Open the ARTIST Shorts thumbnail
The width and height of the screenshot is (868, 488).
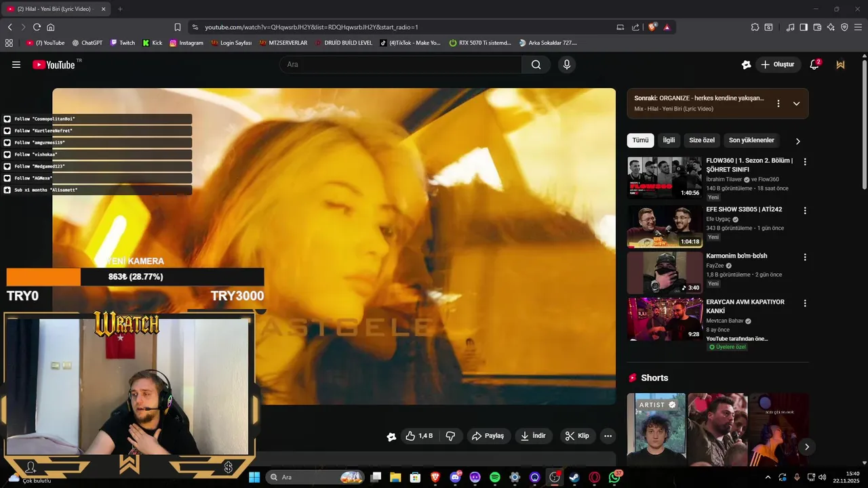coord(656,429)
